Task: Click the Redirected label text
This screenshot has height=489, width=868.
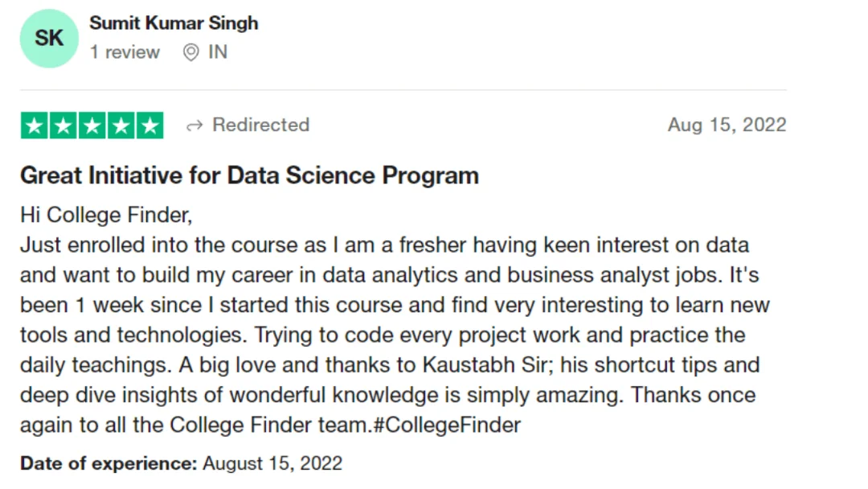Action: (260, 125)
